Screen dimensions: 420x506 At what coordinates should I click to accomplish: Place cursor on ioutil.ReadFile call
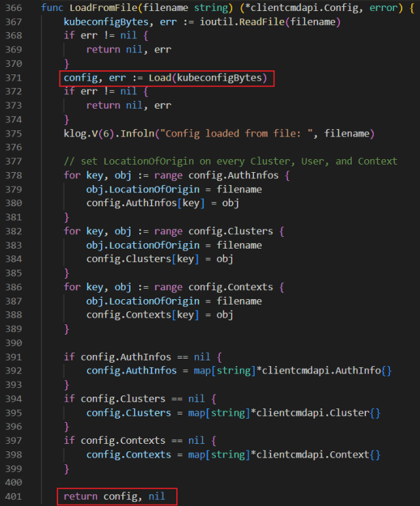coord(270,22)
